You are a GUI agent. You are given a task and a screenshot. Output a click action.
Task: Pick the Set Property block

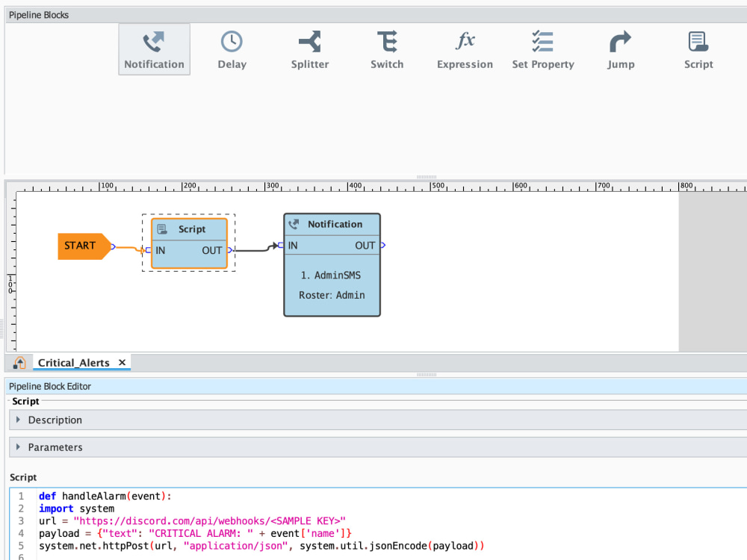coord(543,49)
